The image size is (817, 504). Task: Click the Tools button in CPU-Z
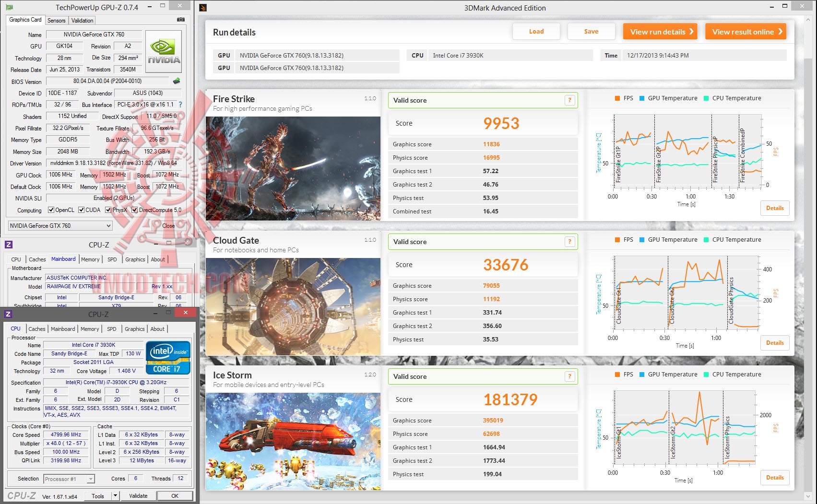(98, 496)
